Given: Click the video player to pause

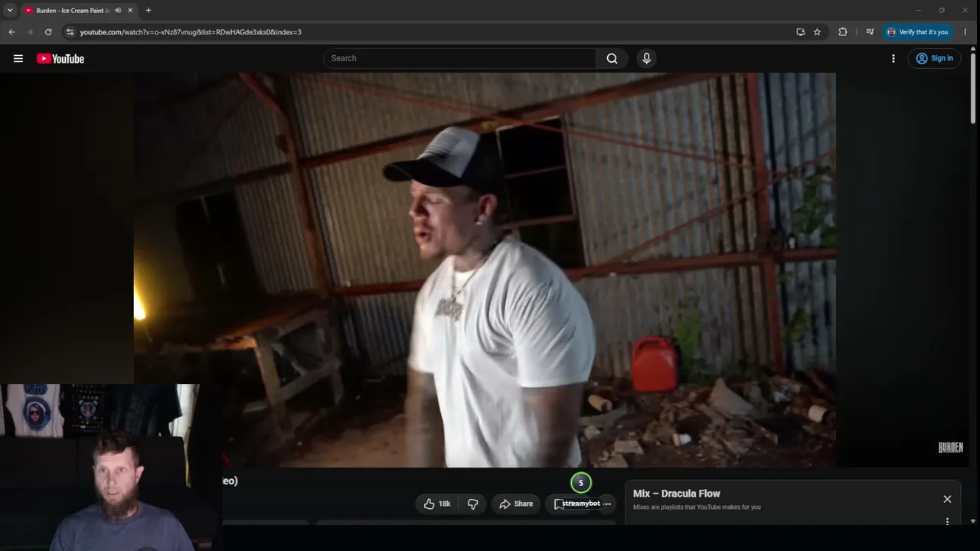Looking at the screenshot, I should 485,269.
